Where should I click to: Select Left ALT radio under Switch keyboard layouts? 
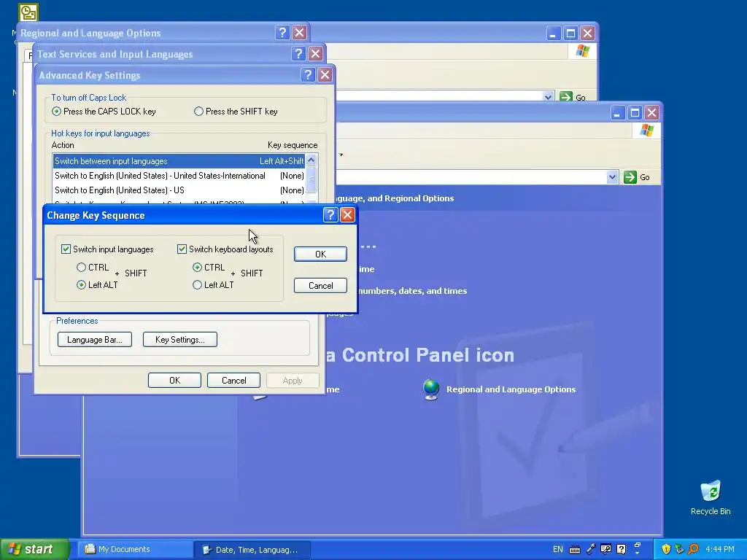[x=197, y=285]
